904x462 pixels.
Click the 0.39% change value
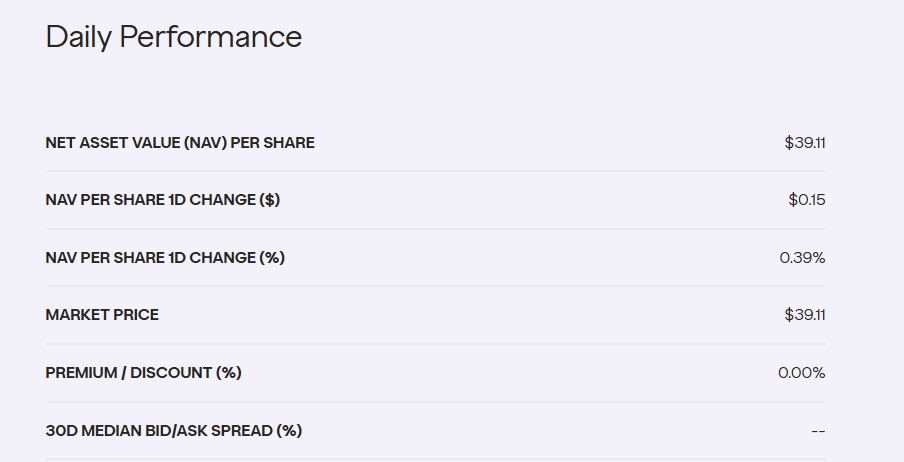(x=802, y=258)
